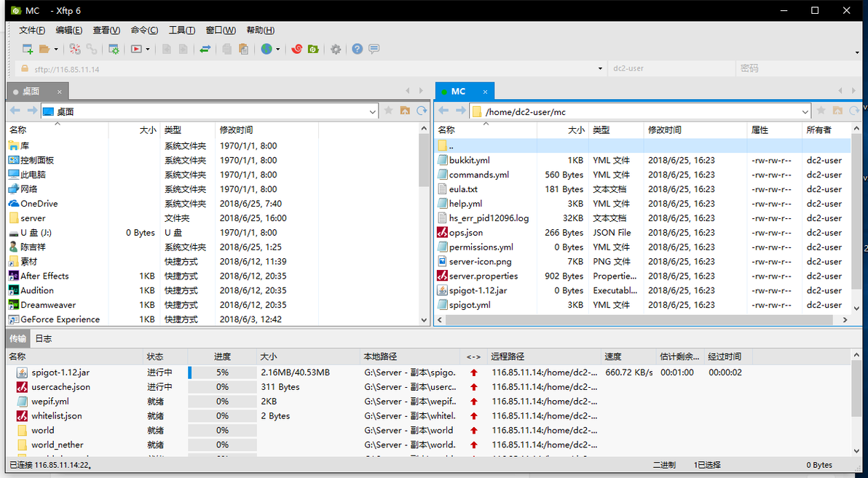This screenshot has width=868, height=478.
Task: Select spigot-1.12.jar progress bar in transfers
Action: (223, 373)
